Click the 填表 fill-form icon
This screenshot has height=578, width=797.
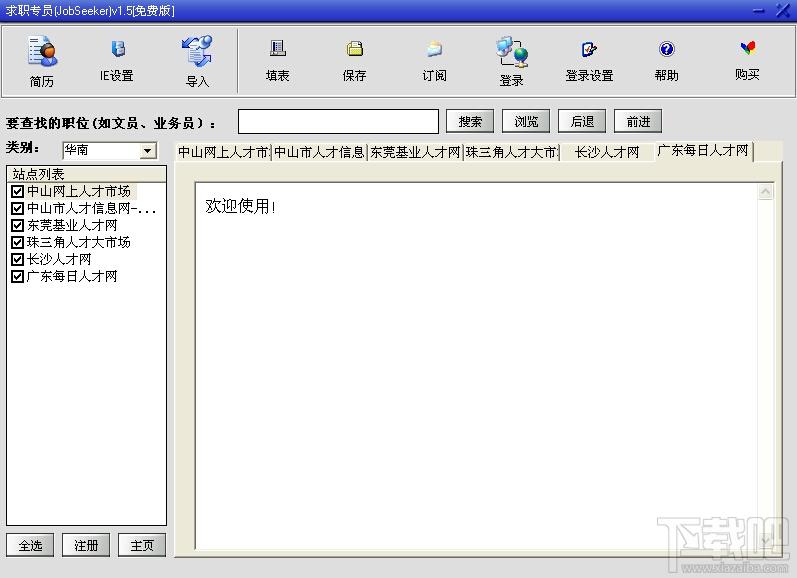[278, 60]
